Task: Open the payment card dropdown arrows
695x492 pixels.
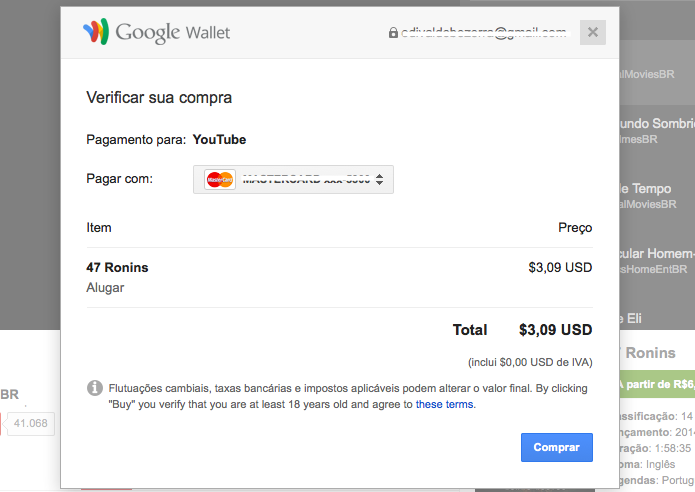Action: click(379, 180)
